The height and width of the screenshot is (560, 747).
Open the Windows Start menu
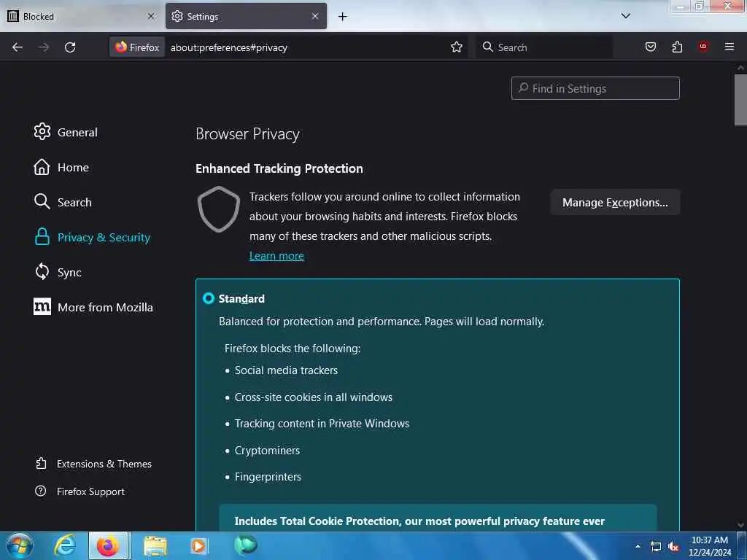(x=20, y=545)
